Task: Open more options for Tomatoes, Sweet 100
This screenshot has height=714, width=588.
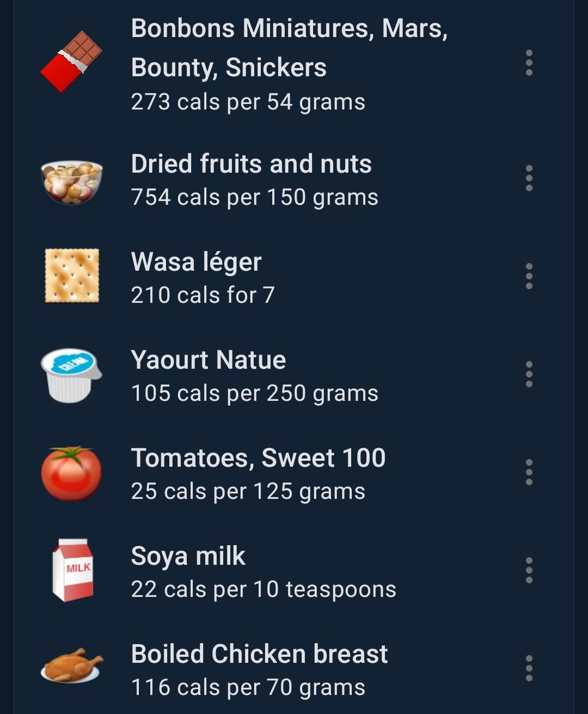Action: click(529, 472)
